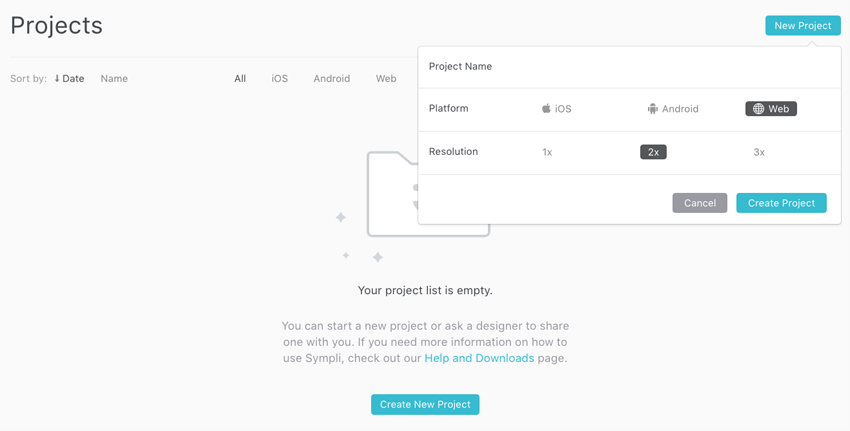
Task: Cancel the new project dialog
Action: tap(700, 203)
